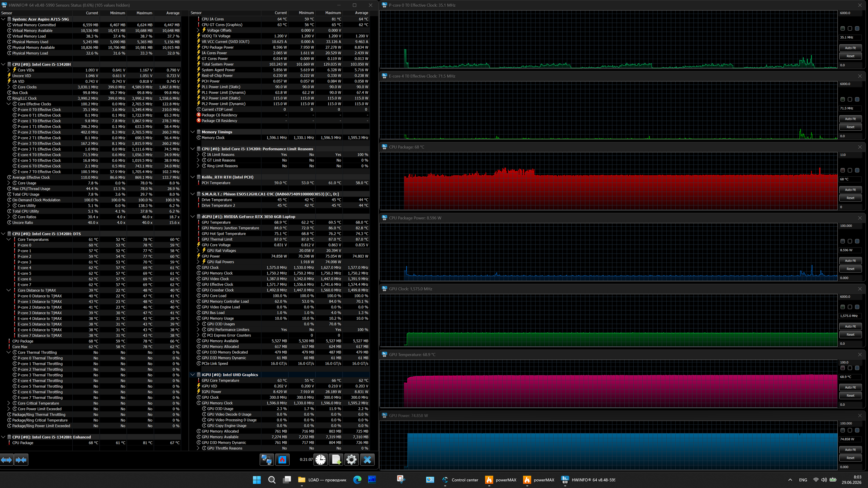Open sensor settings gear icon
This screenshot has width=868, height=488.
[352, 460]
